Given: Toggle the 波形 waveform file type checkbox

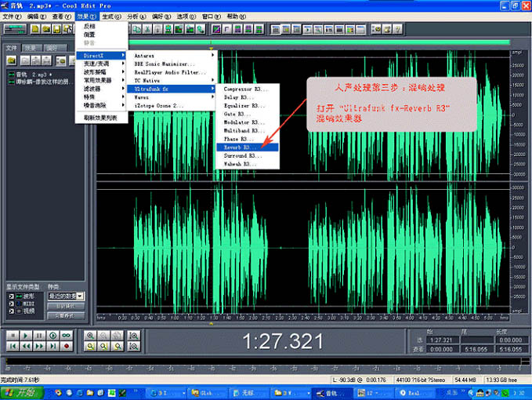Looking at the screenshot, I should pos(11,296).
